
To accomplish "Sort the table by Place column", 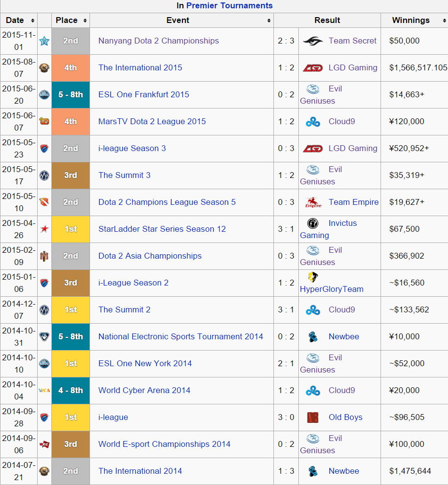I will click(x=85, y=21).
